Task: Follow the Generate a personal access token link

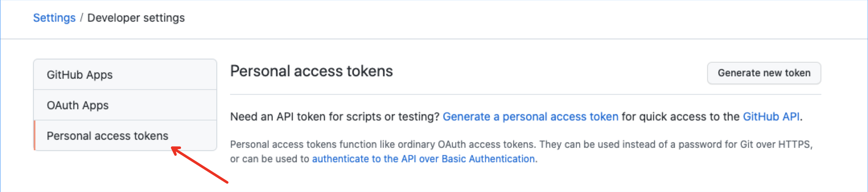Action: pyautogui.click(x=530, y=116)
